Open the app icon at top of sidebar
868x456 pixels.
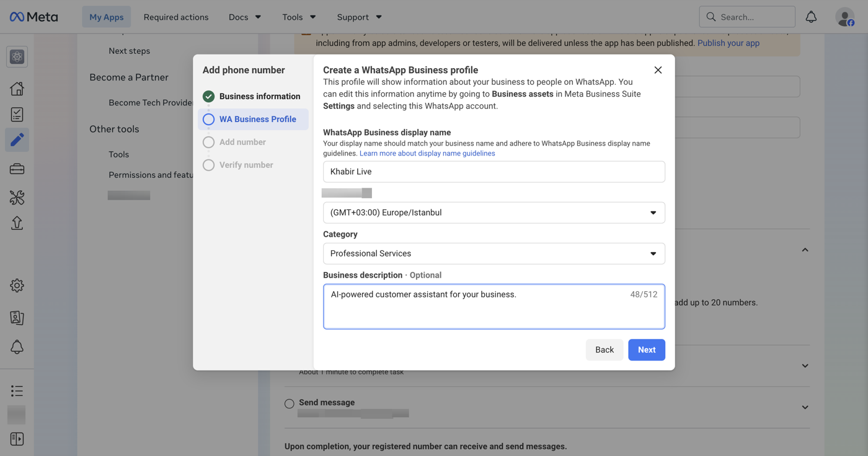coord(17,57)
